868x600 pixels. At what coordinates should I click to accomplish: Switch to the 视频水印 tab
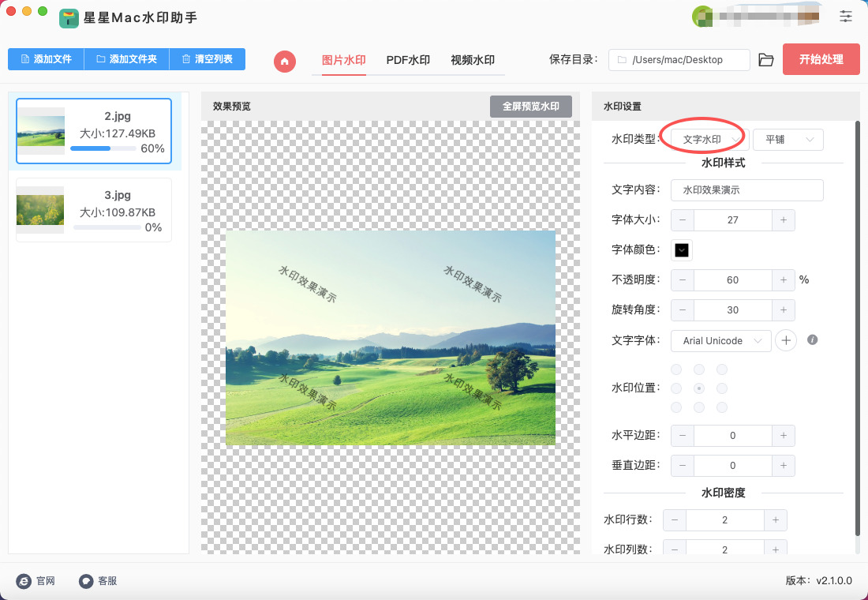point(472,60)
